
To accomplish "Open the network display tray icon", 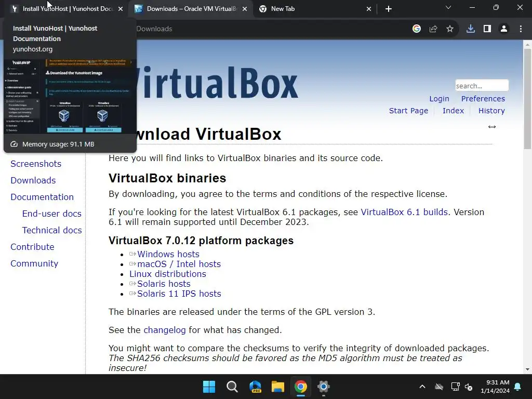I will tap(455, 387).
